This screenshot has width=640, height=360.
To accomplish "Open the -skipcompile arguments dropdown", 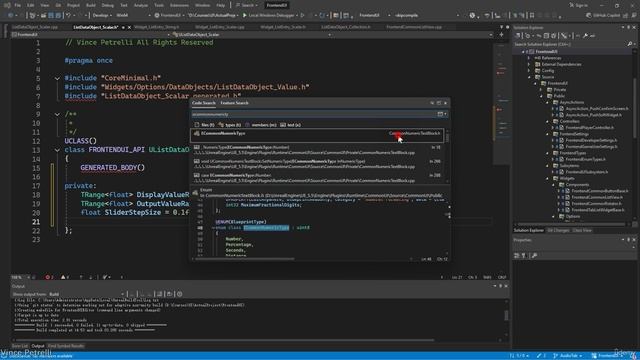I will (427, 16).
